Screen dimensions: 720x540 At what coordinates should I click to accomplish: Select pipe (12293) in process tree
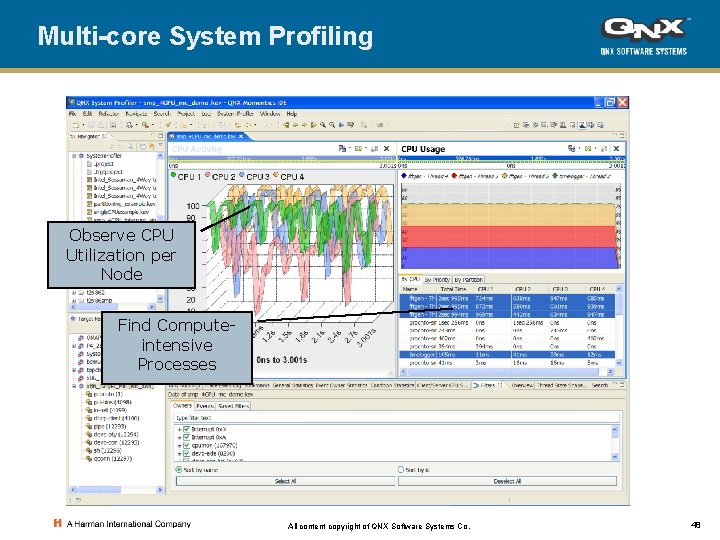tap(106, 426)
